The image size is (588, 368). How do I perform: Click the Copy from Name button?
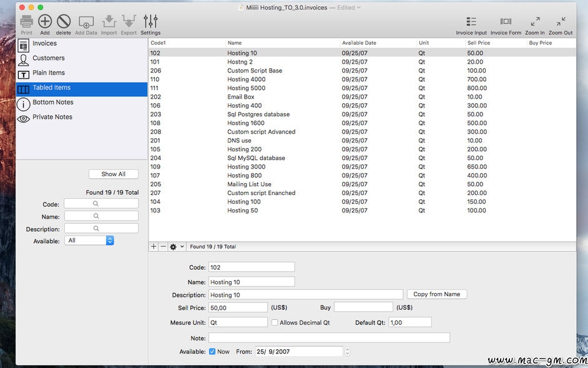[x=436, y=294]
